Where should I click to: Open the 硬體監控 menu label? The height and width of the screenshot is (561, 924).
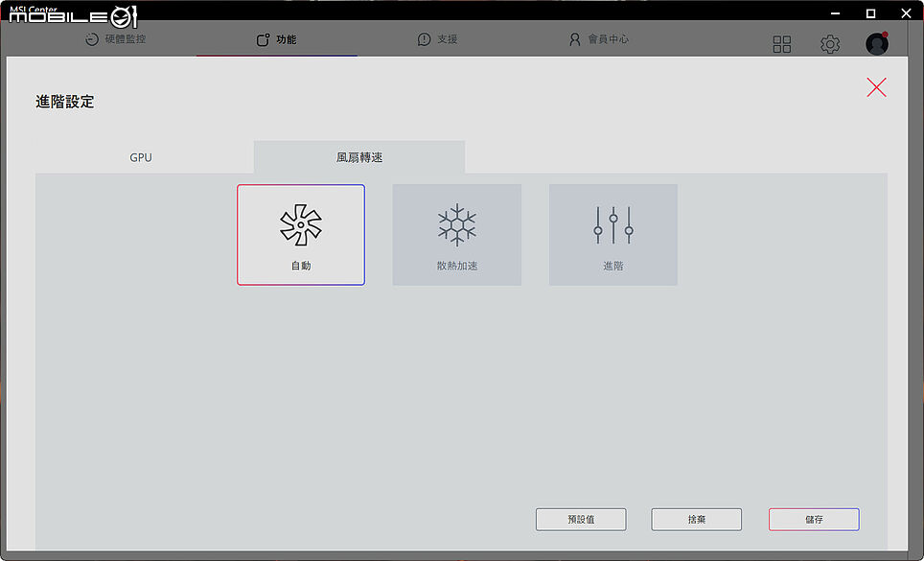coord(126,39)
